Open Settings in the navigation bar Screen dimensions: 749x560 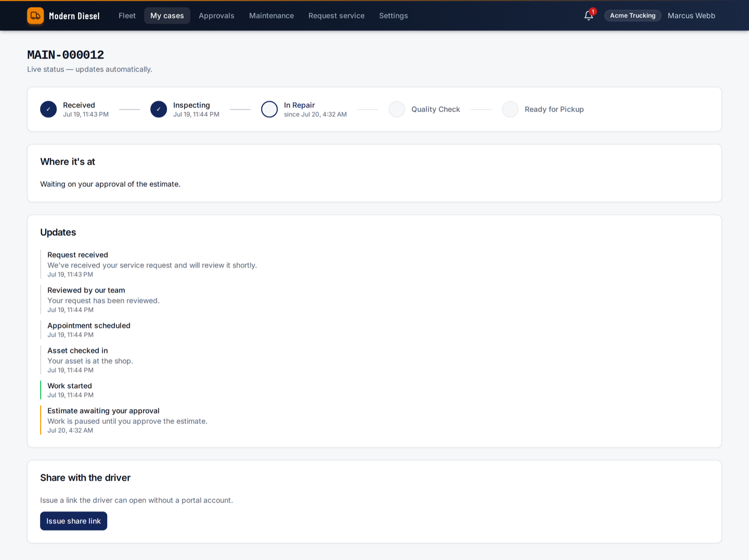tap(393, 15)
